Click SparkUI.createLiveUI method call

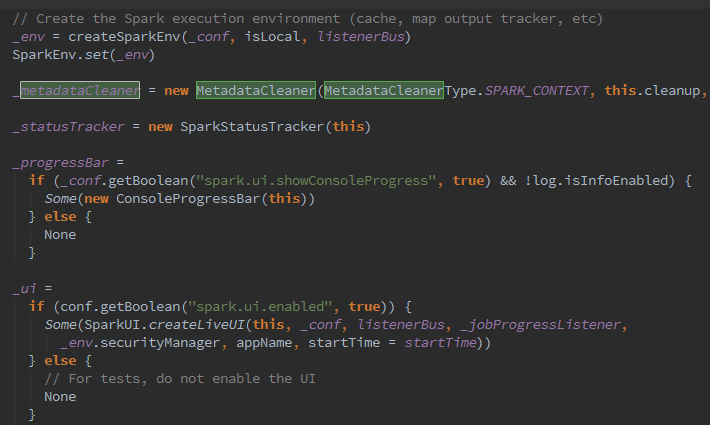tap(164, 325)
